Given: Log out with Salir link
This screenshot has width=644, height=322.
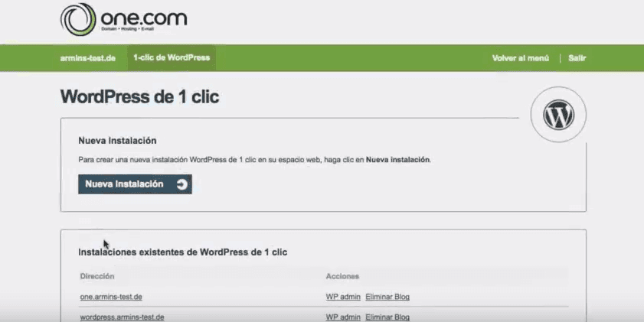Looking at the screenshot, I should click(x=577, y=58).
